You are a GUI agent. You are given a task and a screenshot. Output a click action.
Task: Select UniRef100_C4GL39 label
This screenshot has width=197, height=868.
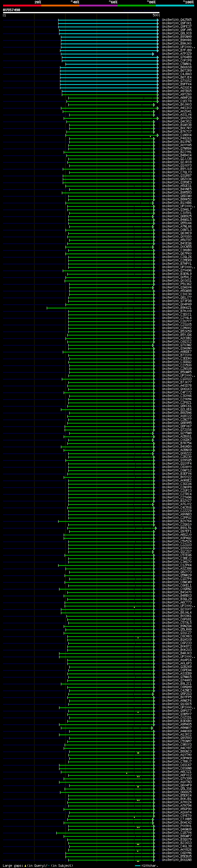tap(176, 846)
